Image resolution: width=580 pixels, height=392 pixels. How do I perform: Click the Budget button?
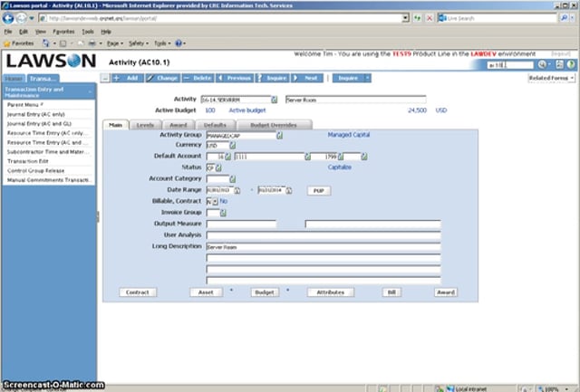coord(265,292)
